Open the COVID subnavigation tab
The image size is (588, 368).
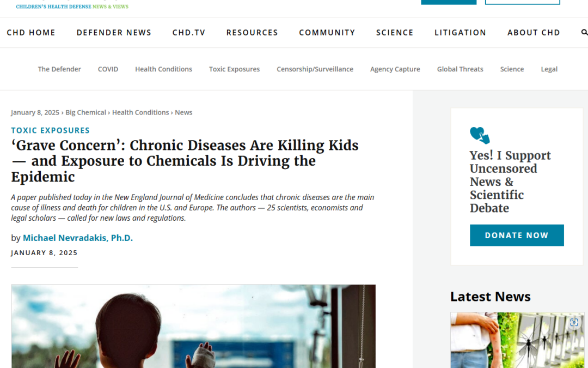coord(108,69)
